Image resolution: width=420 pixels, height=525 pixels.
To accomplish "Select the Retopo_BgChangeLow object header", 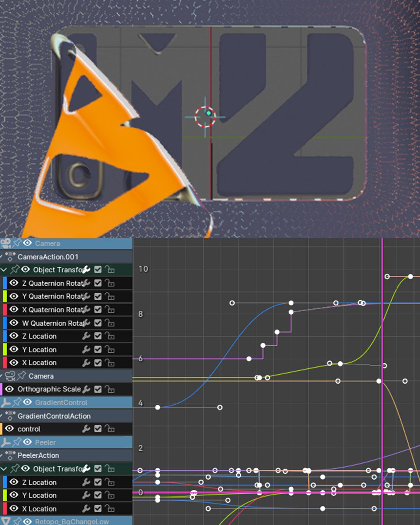I will (66, 521).
